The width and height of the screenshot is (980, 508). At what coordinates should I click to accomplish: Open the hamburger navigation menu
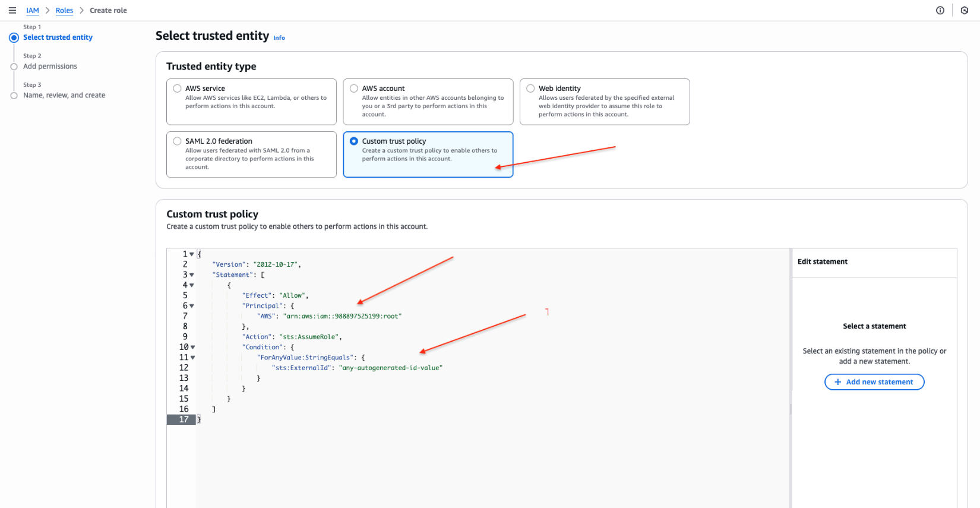[12, 11]
